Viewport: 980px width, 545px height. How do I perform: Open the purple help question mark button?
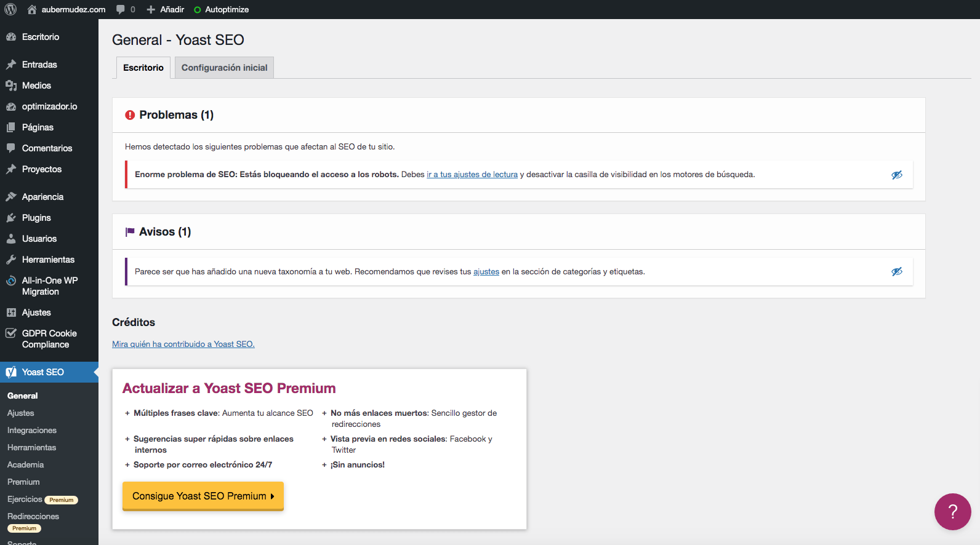(x=952, y=512)
